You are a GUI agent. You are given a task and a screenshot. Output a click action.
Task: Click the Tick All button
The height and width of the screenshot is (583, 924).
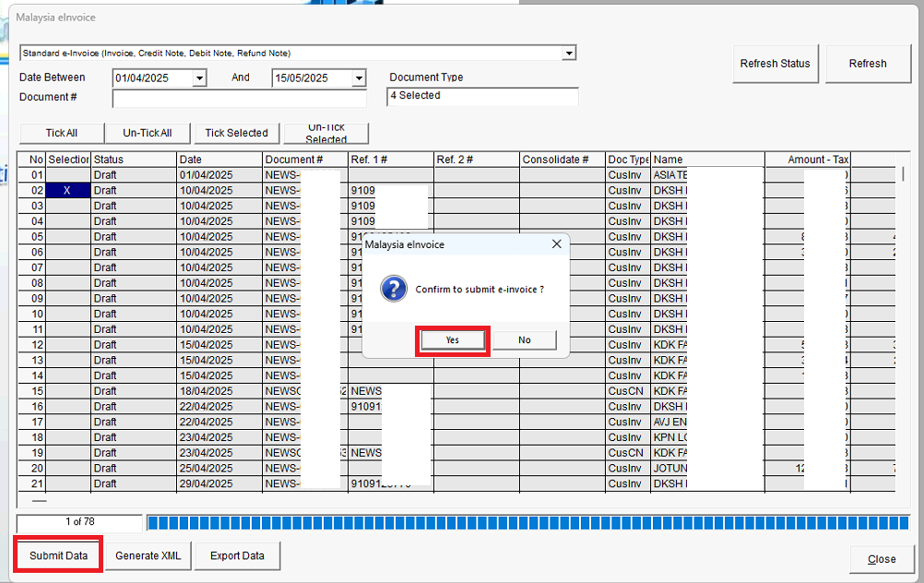(62, 133)
